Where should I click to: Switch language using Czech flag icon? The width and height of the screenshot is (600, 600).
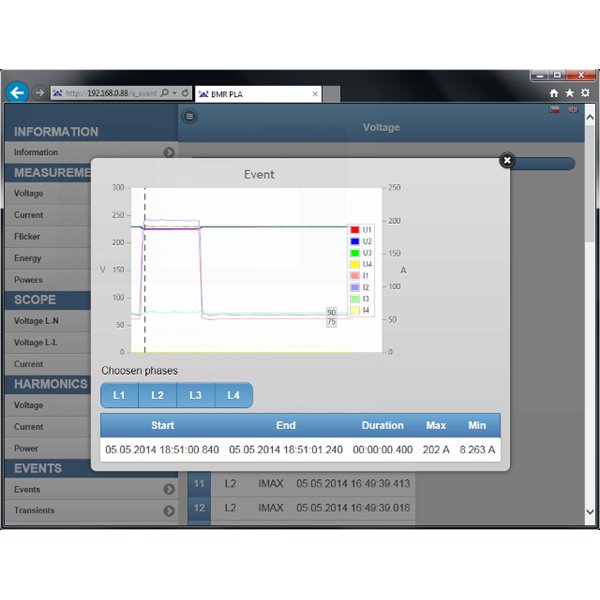tap(554, 110)
